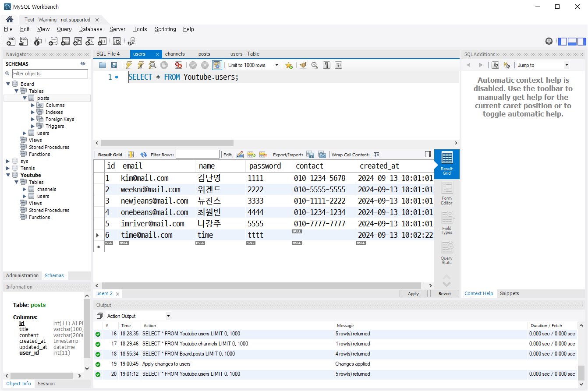Create a new view toolbar icon

click(x=78, y=41)
